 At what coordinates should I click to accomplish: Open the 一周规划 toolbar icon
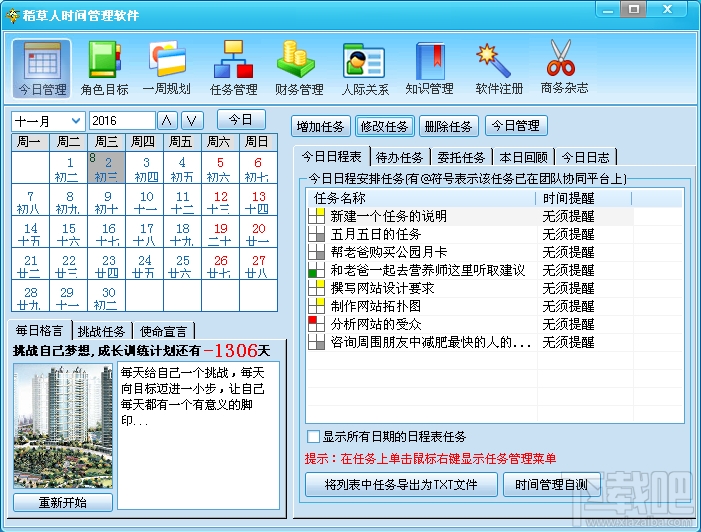[x=167, y=68]
